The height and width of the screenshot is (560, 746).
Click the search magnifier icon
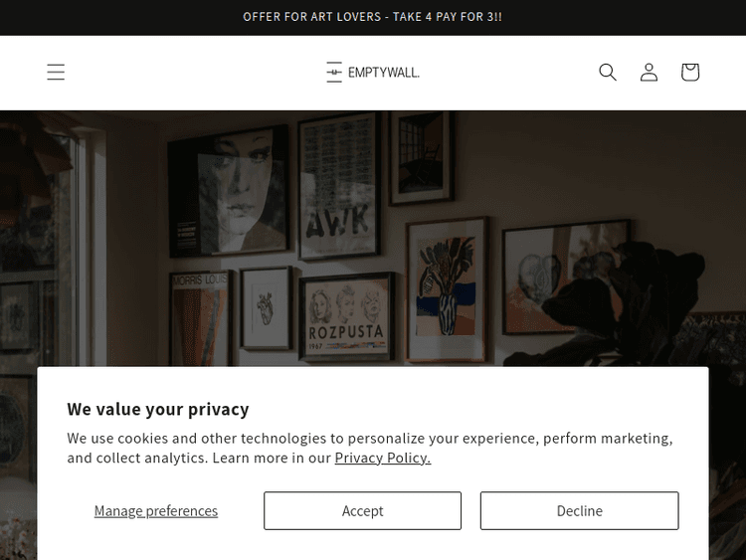pyautogui.click(x=608, y=73)
